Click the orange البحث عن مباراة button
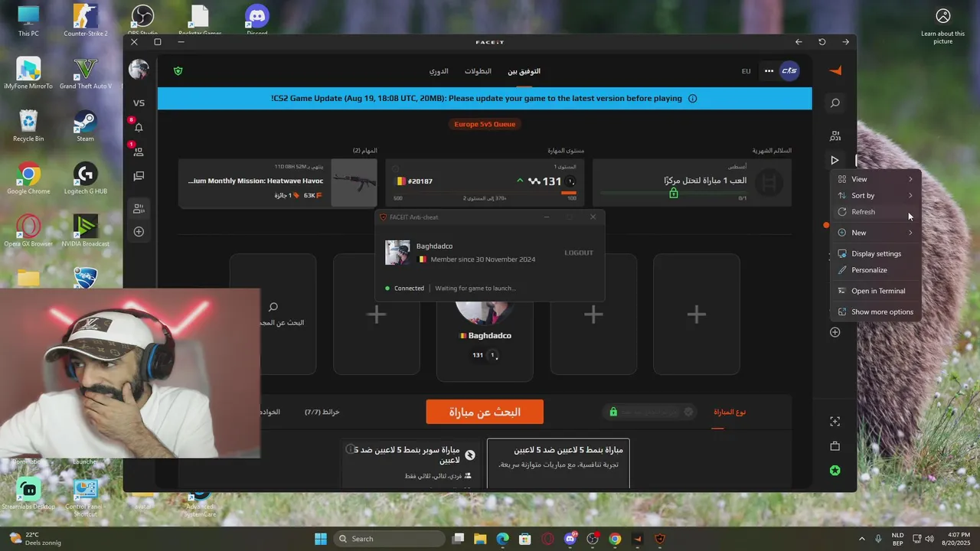The image size is (980, 551). (485, 412)
